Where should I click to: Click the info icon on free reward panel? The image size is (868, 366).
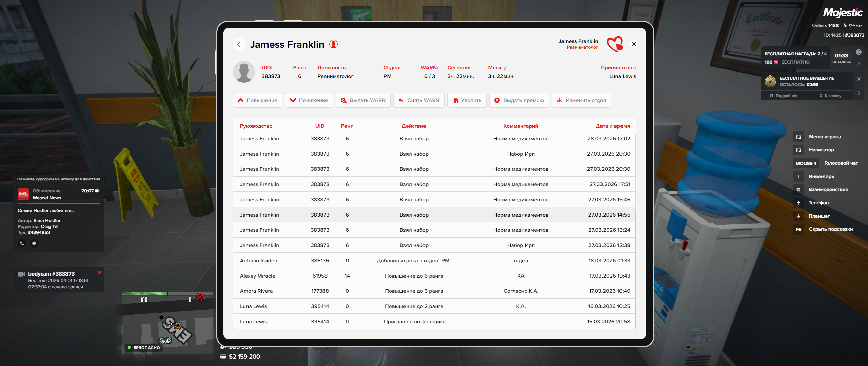(859, 52)
